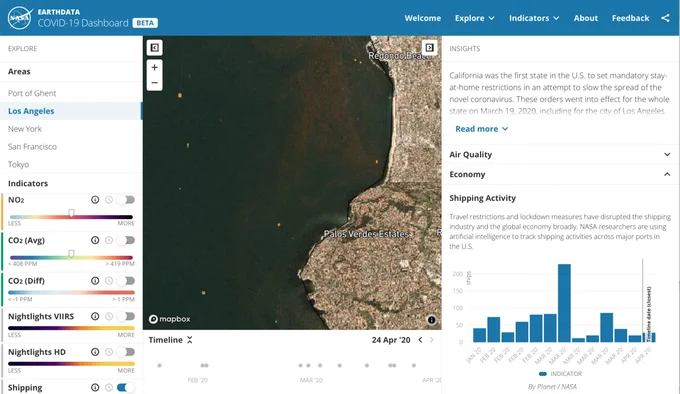Viewport: 680px width, 394px height.
Task: Toggle INDICATOR legend in chart
Action: coord(560,374)
